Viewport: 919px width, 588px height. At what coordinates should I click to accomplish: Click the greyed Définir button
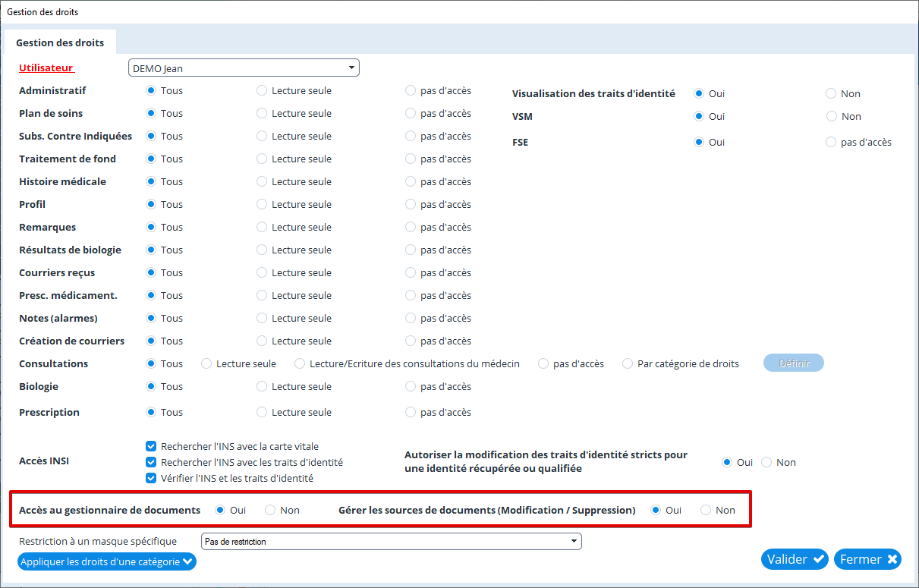(793, 363)
